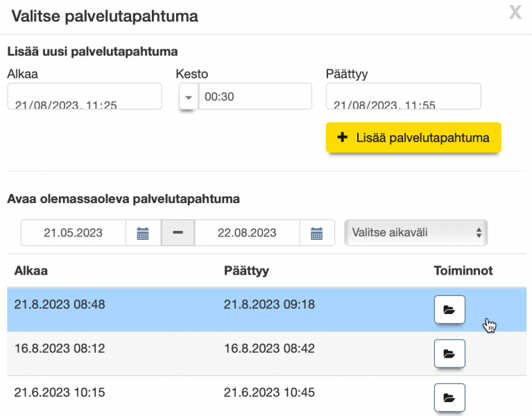This screenshot has height=416, width=532.
Task: Click the dash button between the date fields
Action: [x=178, y=233]
